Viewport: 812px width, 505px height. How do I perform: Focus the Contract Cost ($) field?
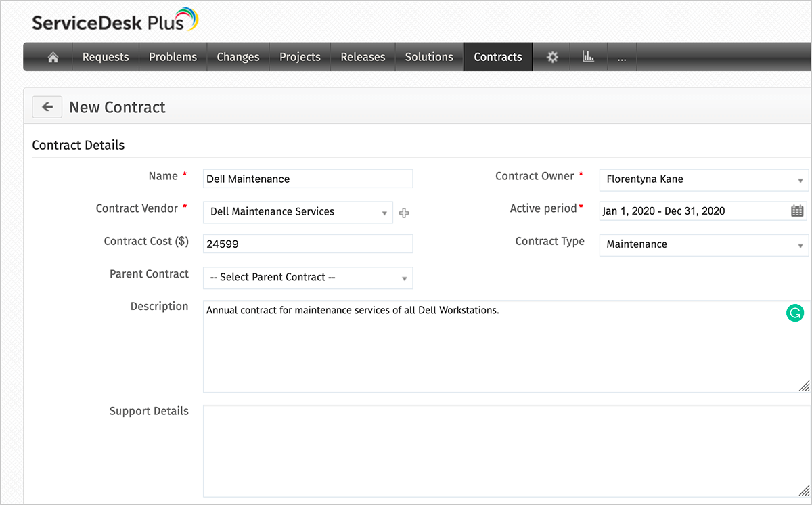click(x=308, y=244)
